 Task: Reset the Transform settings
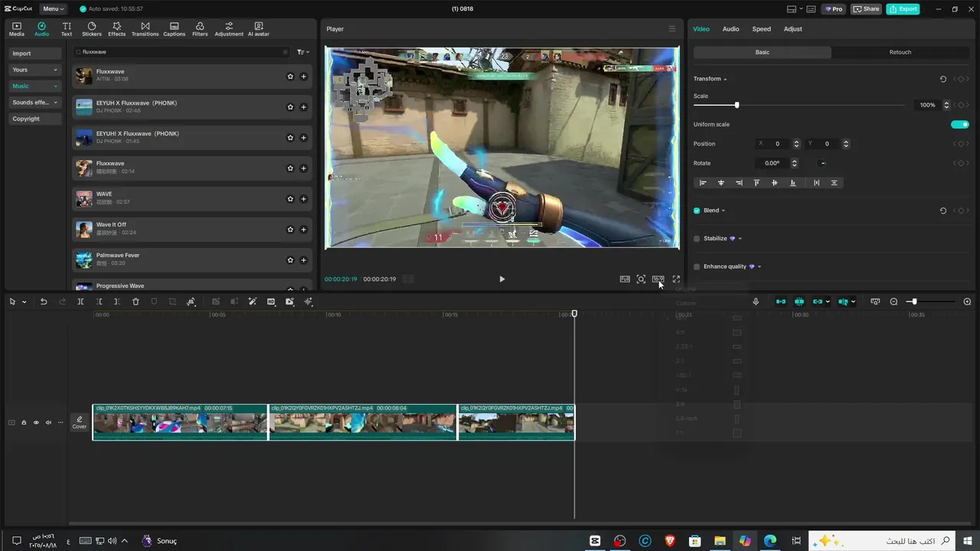[942, 79]
